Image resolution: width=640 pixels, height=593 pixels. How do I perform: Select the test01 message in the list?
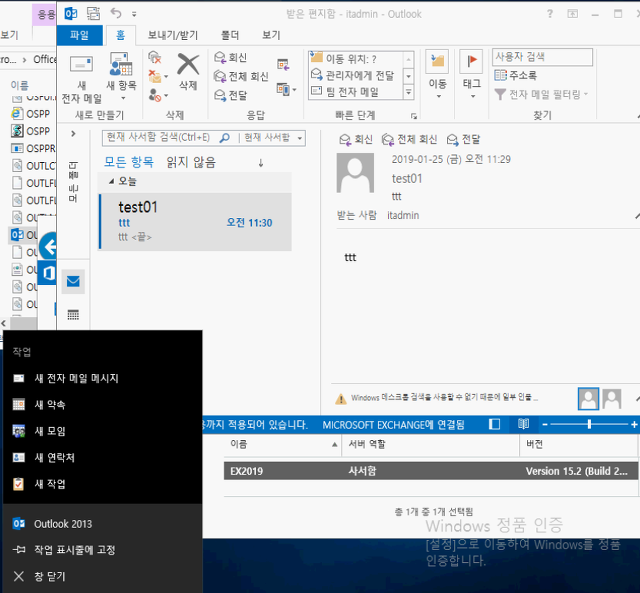[x=196, y=222]
